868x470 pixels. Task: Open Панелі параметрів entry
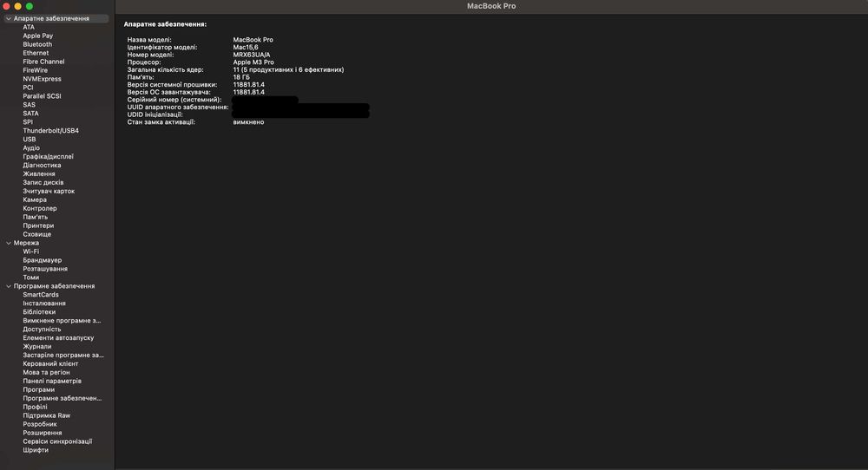[x=52, y=381]
